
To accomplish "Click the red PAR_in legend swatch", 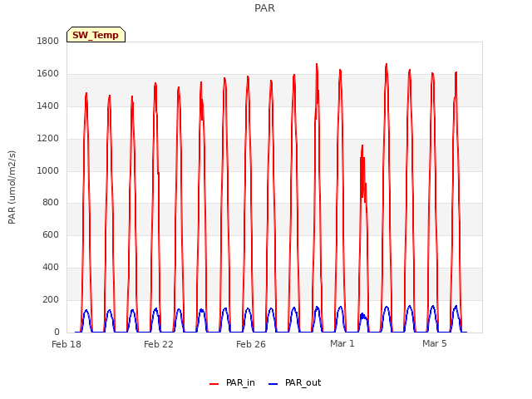I will coord(214,384).
